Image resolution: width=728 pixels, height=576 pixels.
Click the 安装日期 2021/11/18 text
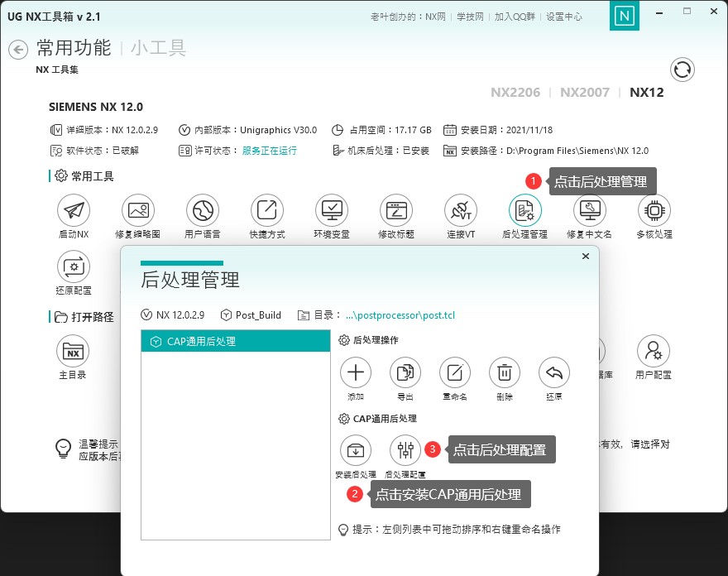pos(506,130)
